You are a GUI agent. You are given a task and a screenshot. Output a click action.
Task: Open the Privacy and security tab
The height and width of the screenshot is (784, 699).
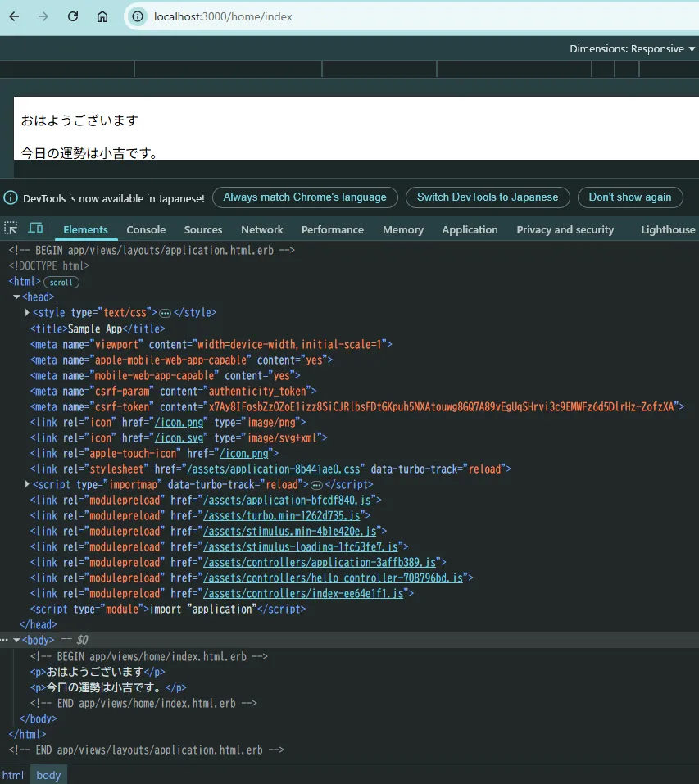(565, 229)
